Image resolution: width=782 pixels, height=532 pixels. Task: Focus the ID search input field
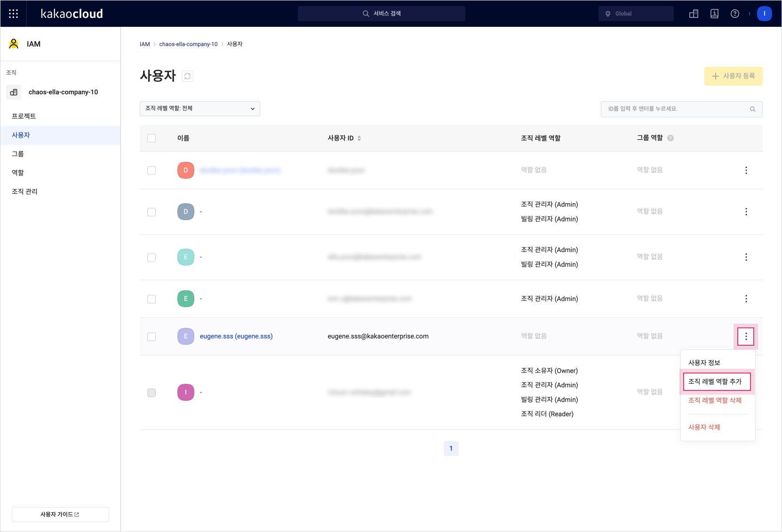tap(682, 109)
